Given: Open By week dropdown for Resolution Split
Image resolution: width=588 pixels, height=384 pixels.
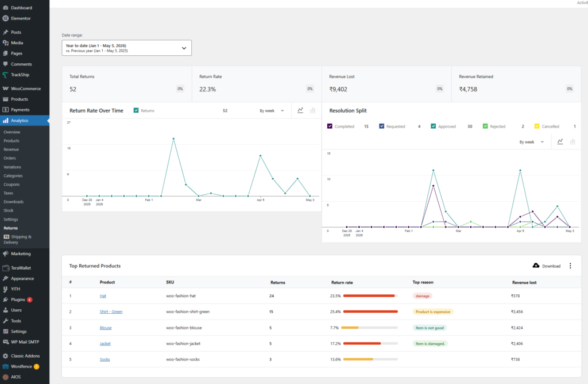Looking at the screenshot, I should pyautogui.click(x=531, y=142).
